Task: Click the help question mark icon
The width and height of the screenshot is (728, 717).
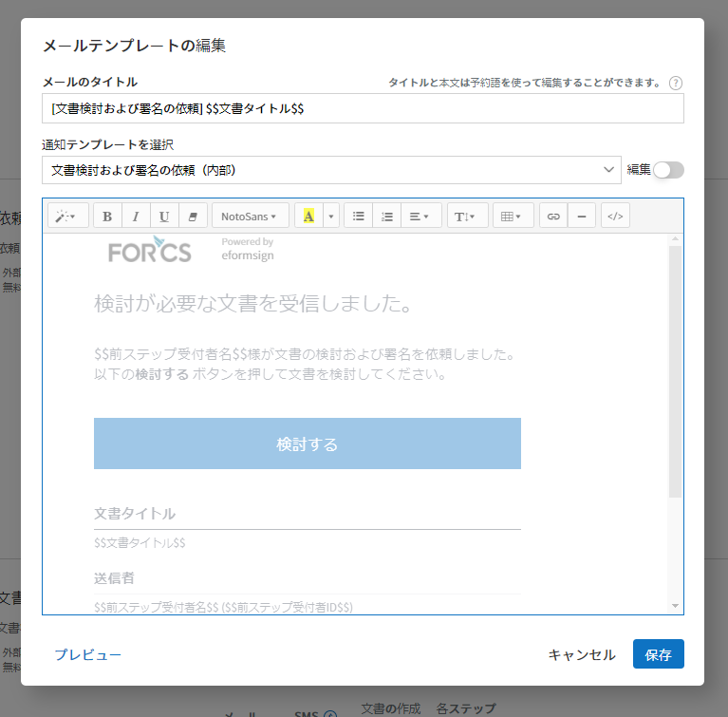Action: (676, 83)
